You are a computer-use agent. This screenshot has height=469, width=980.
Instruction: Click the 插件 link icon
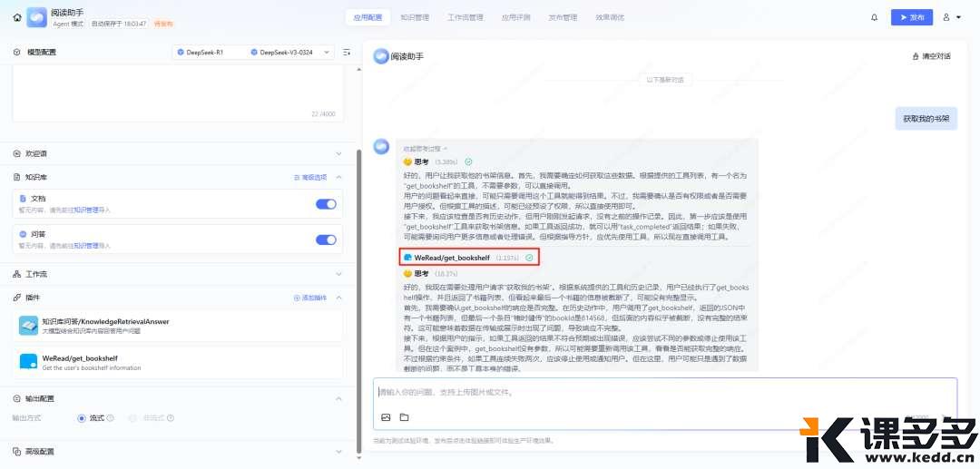click(17, 298)
